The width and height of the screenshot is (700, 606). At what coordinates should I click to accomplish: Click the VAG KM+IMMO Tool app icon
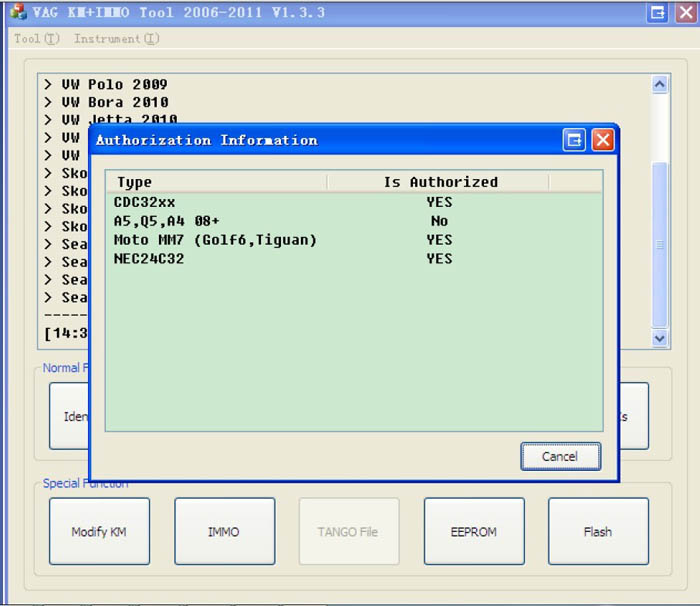click(18, 12)
